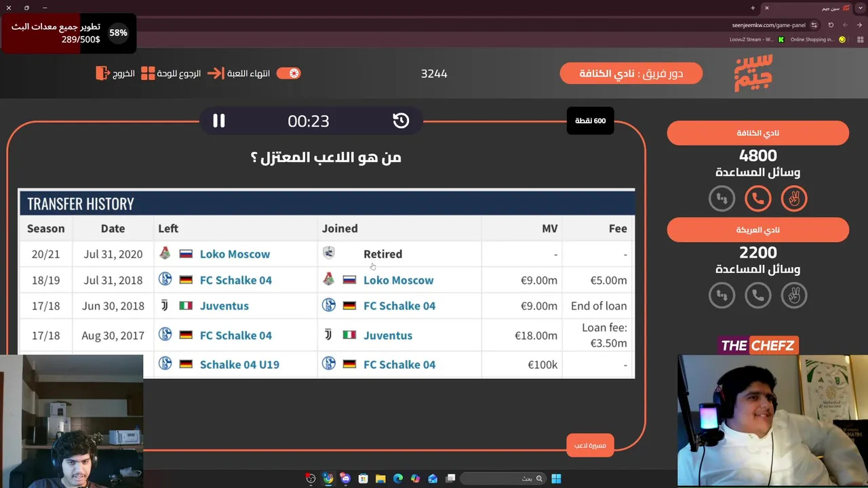This screenshot has width=868, height=488.
Task: Open OBS Studio from the taskbar
Action: click(x=311, y=479)
